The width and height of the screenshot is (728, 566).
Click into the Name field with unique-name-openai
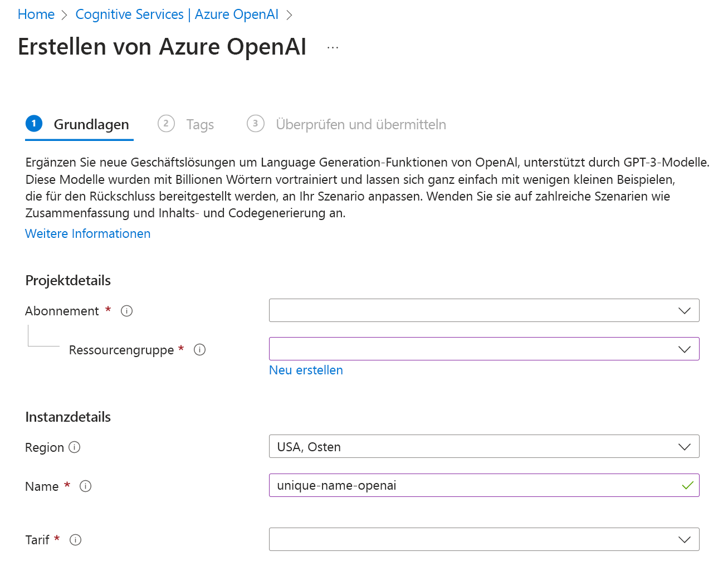(x=484, y=485)
